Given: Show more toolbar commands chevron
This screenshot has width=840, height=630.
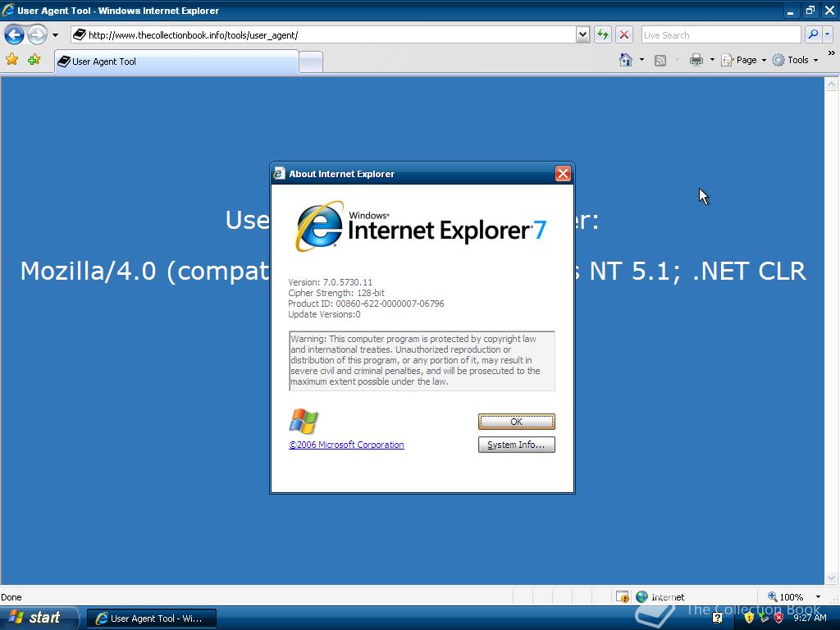Looking at the screenshot, I should coord(832,53).
